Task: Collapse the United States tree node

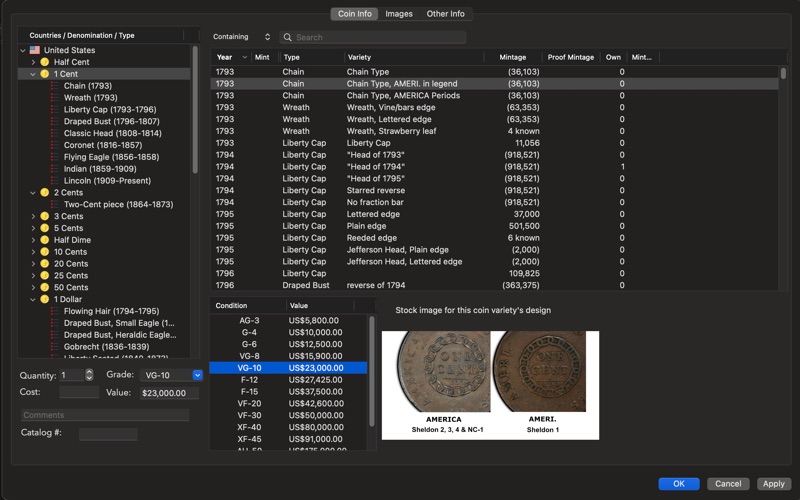Action: tap(23, 50)
